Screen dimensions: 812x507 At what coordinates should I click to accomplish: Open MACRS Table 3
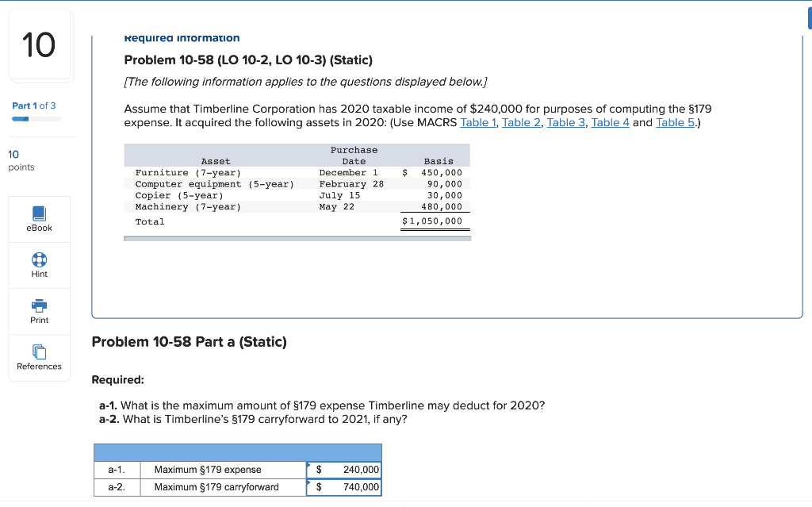(x=565, y=122)
